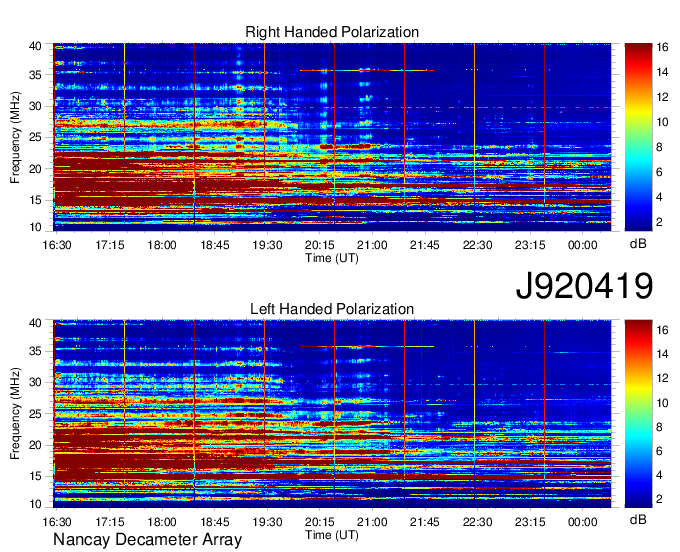Viewport: 680px width, 552px height.
Task: Click the 19:30 tick under the Left Handed plot
Action: coord(267,522)
